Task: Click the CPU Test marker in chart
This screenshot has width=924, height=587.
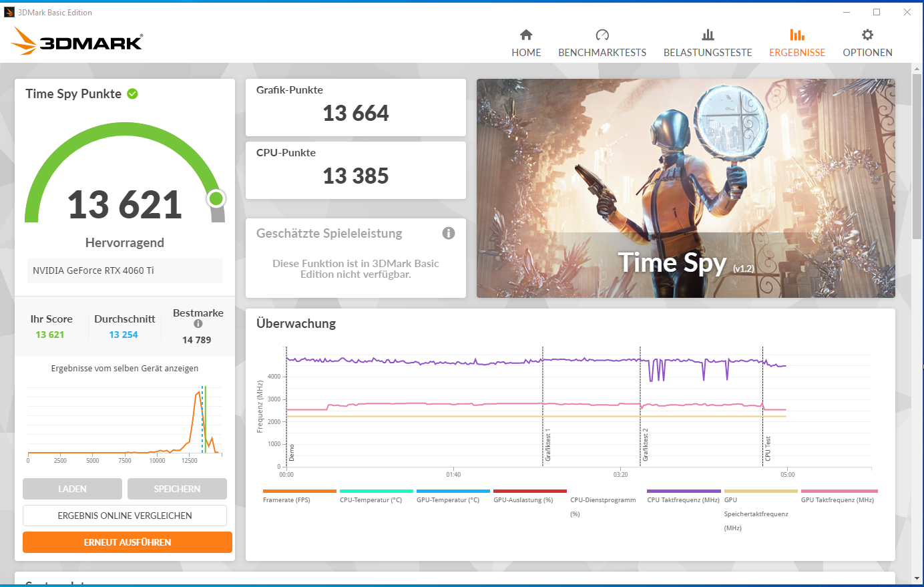Action: pos(768,449)
